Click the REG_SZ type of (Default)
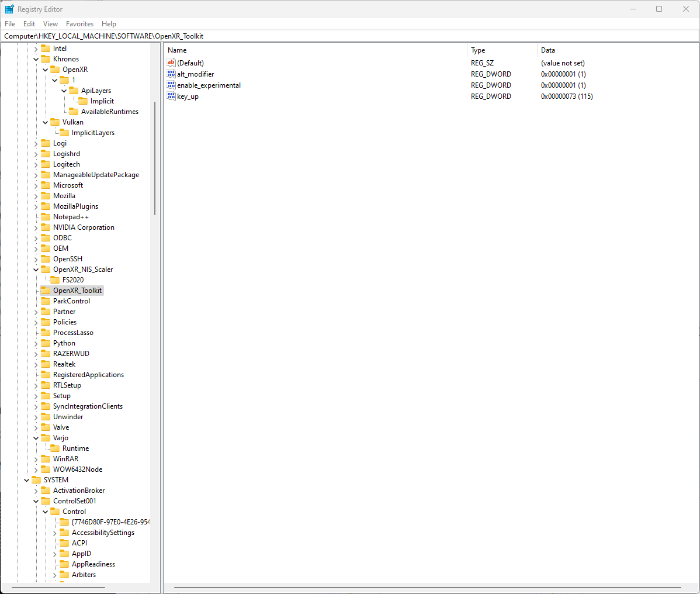700x594 pixels. pos(482,63)
